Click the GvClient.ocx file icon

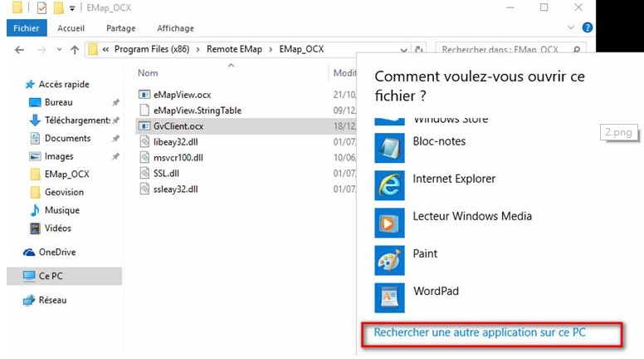144,125
